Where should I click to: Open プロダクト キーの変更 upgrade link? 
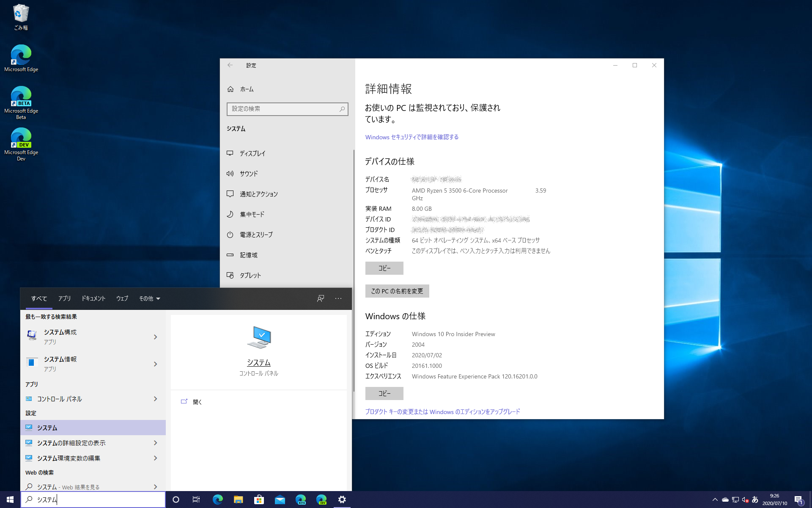click(x=443, y=411)
